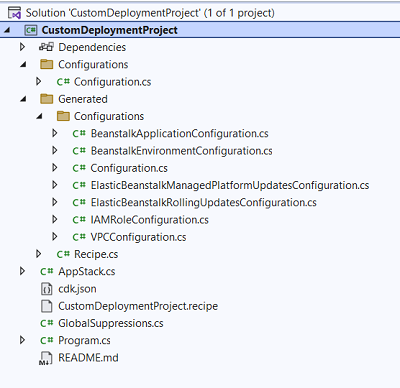Click the cdk.json file icon
Screen dimensions: 400x388
tap(46, 289)
